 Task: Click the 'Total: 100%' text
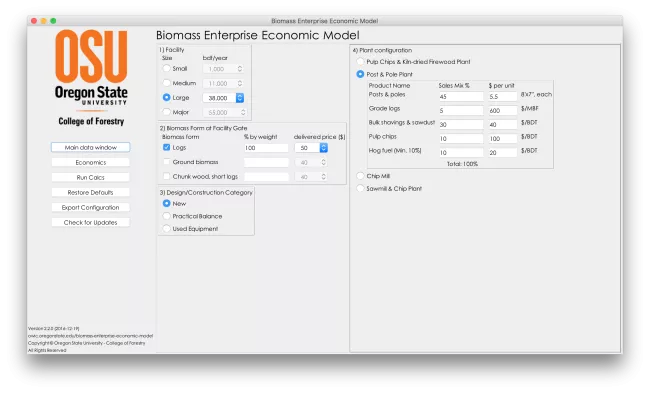462,164
